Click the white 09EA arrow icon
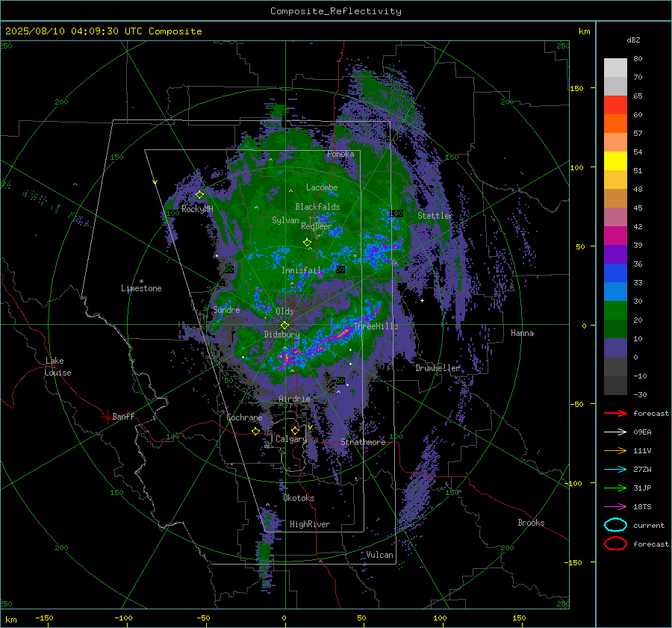Screen dimensions: 672x628 [x=615, y=432]
